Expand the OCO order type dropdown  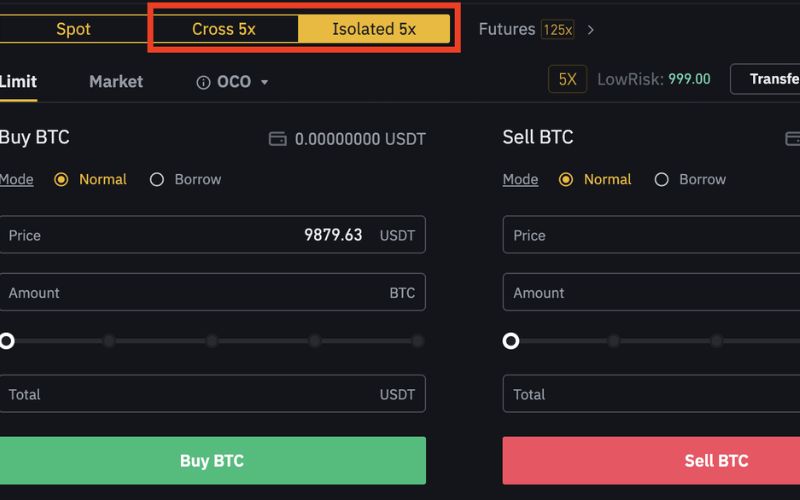pos(265,82)
